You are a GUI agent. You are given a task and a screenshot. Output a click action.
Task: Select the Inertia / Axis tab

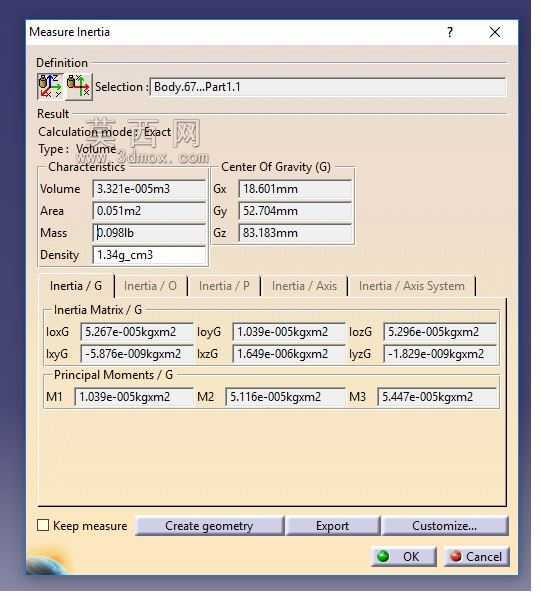305,286
